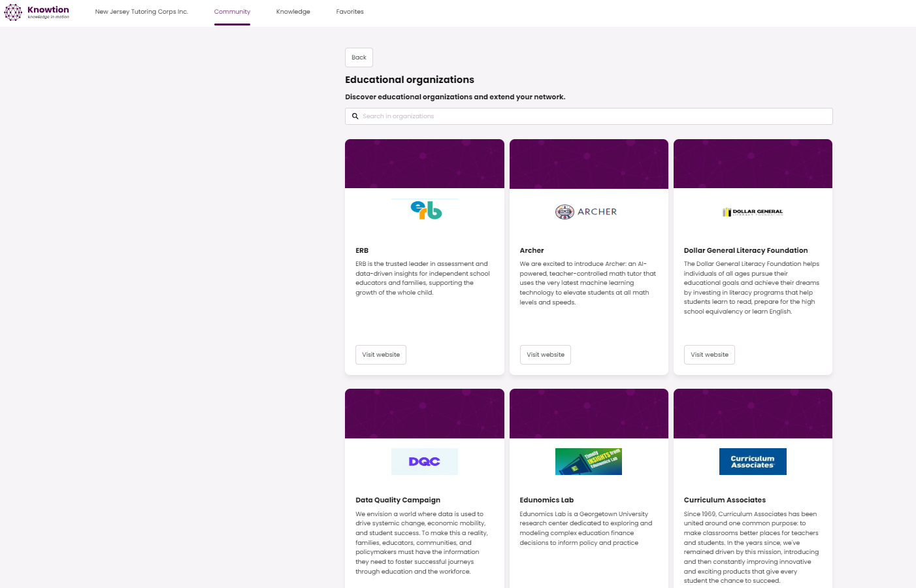Click the ERB description text
916x588 pixels.
tap(423, 278)
